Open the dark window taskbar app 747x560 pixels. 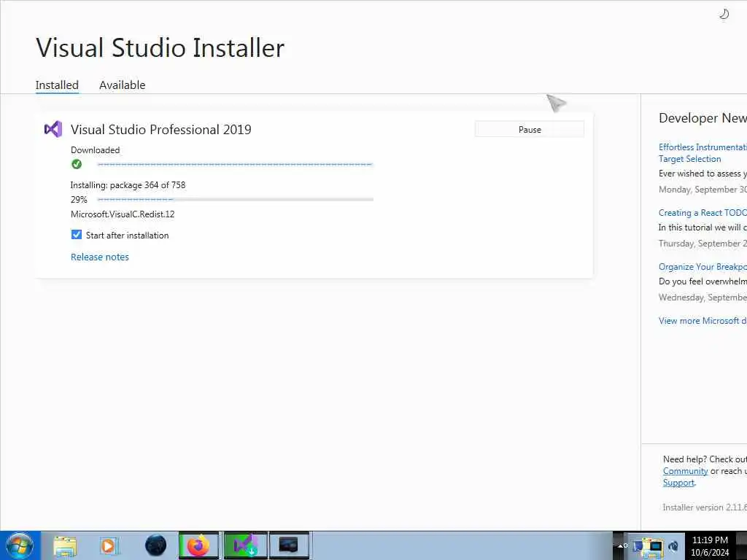(x=289, y=545)
